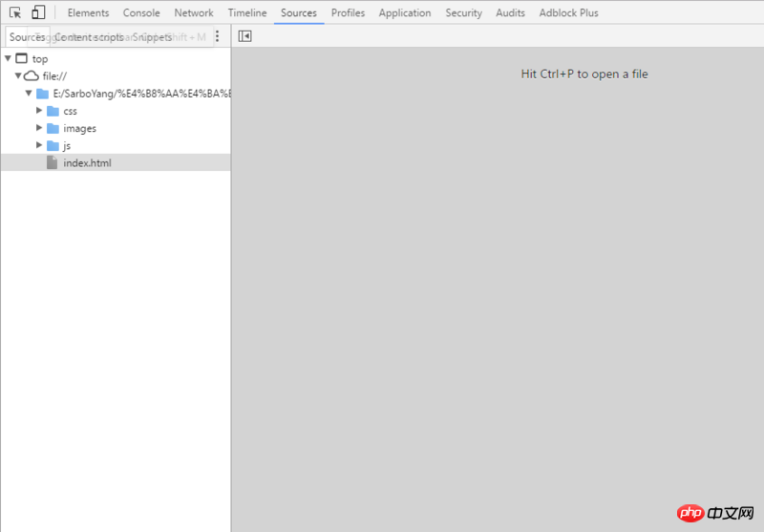This screenshot has height=532, width=764.
Task: Open the Console panel tab
Action: (x=141, y=12)
